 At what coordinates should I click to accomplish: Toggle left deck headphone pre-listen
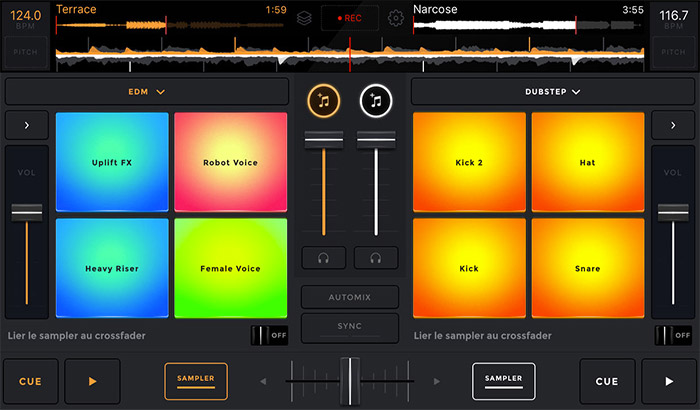[x=324, y=258]
